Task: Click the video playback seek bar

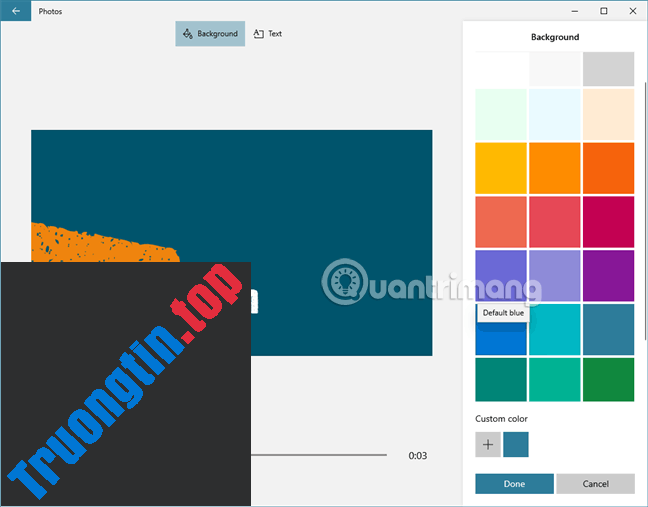Action: pos(320,455)
